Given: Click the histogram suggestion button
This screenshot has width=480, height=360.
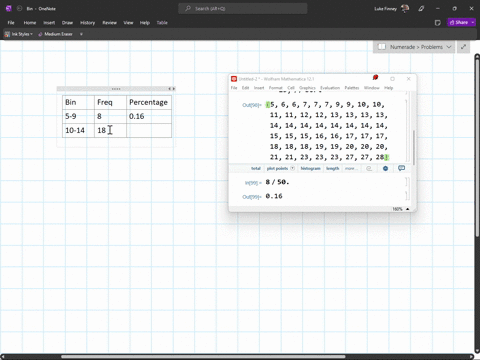Looking at the screenshot, I should [310, 168].
